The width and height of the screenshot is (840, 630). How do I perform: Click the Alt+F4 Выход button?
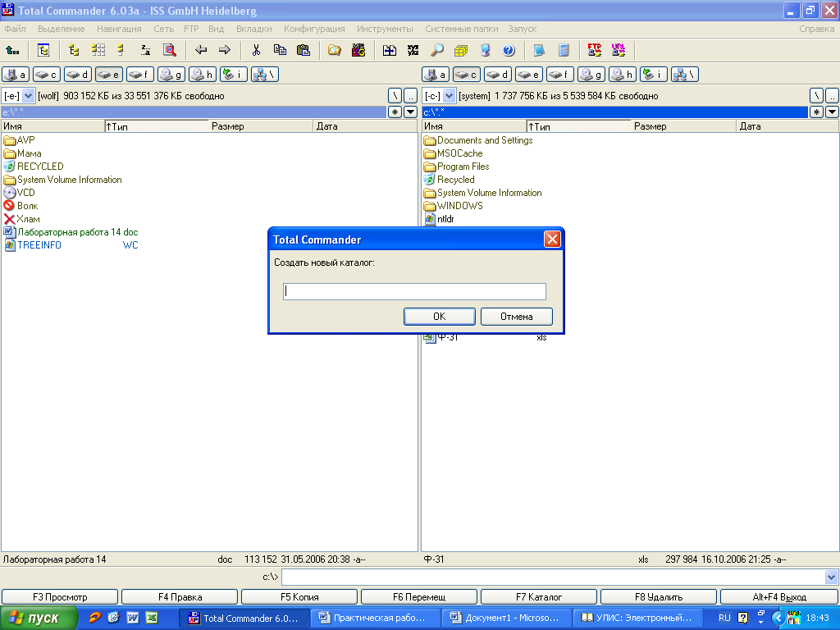pos(779,597)
